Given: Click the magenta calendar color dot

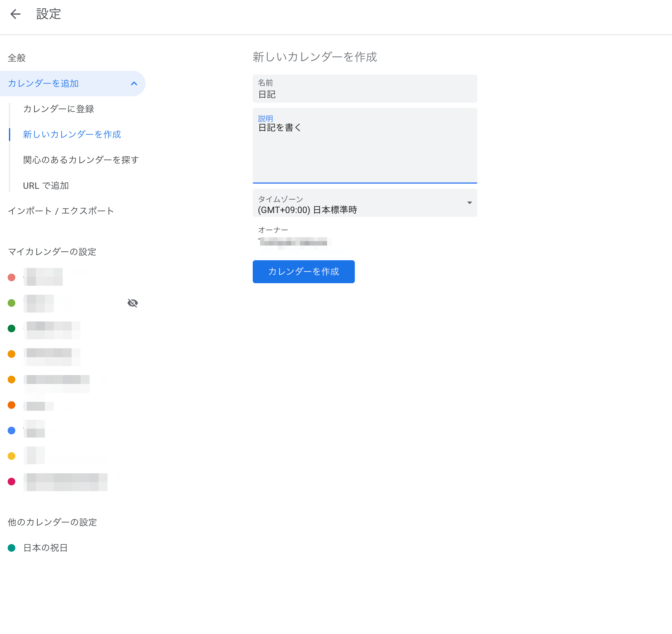Looking at the screenshot, I should [11, 482].
